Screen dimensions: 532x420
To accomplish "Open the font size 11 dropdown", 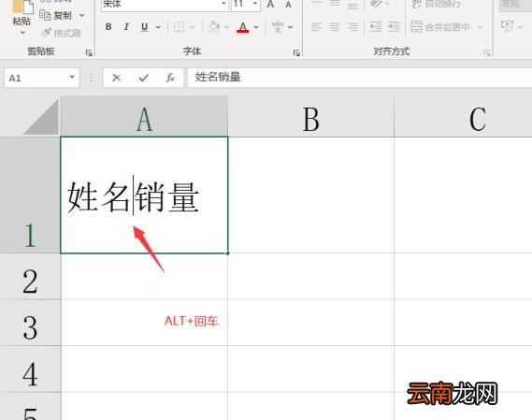I will pos(255,4).
